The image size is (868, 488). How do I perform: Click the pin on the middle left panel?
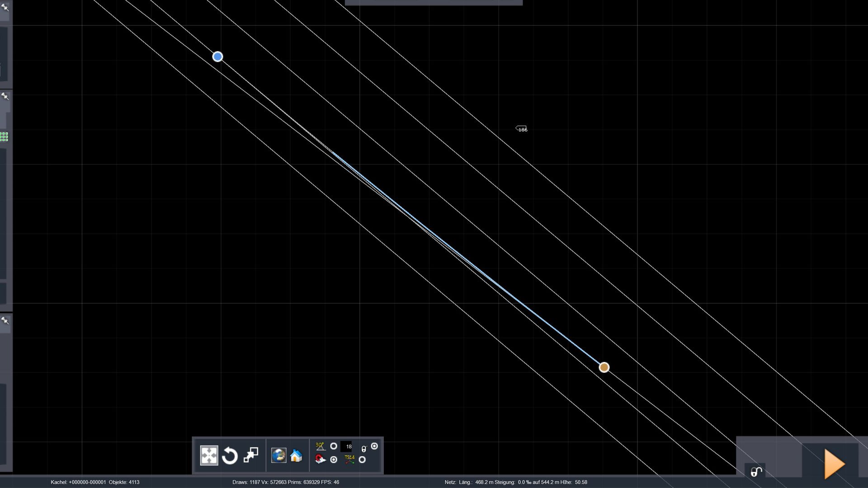(x=5, y=96)
